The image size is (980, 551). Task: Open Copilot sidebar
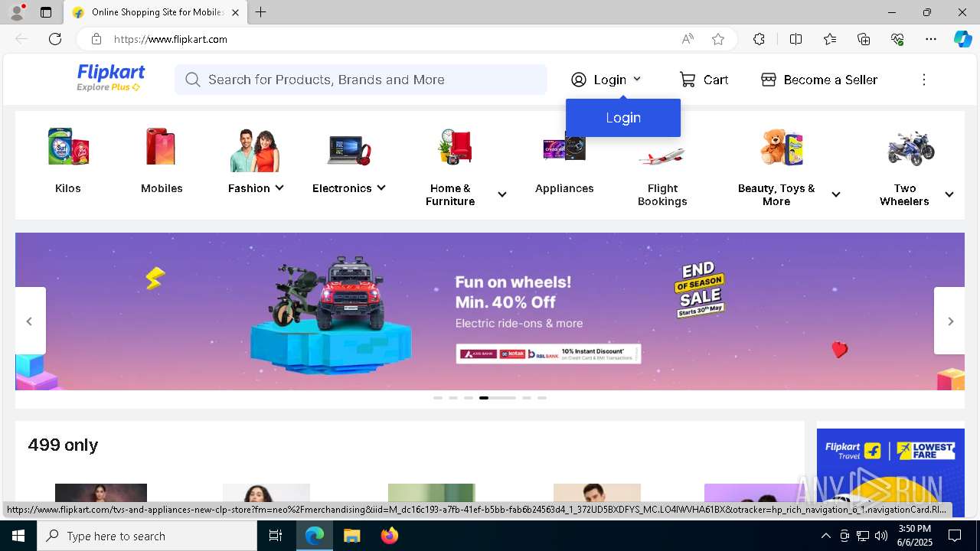963,39
